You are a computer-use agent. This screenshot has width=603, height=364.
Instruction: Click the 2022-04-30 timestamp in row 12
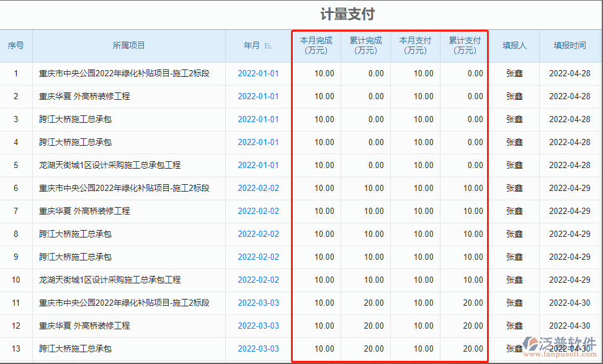569,326
